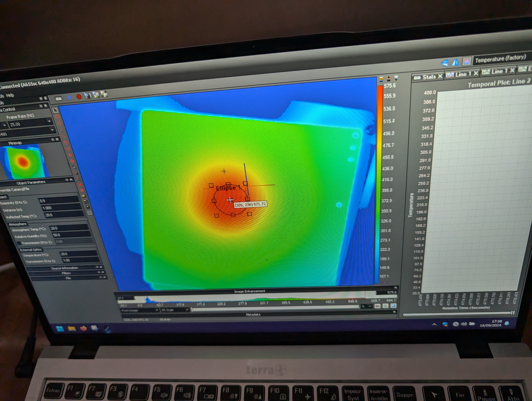This screenshot has width=532, height=401.
Task: Toggle the 'In' button in Image Enhancement
Action: [377, 306]
